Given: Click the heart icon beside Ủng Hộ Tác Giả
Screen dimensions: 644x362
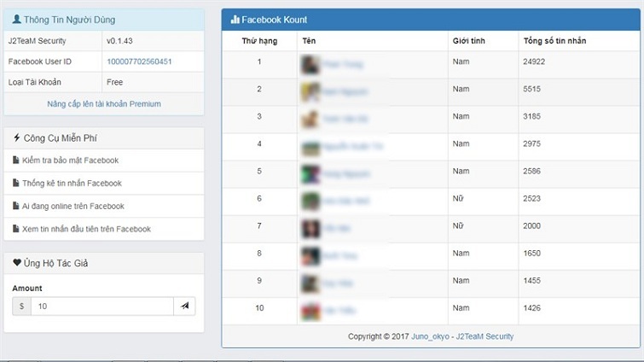Looking at the screenshot, I should 17,263.
